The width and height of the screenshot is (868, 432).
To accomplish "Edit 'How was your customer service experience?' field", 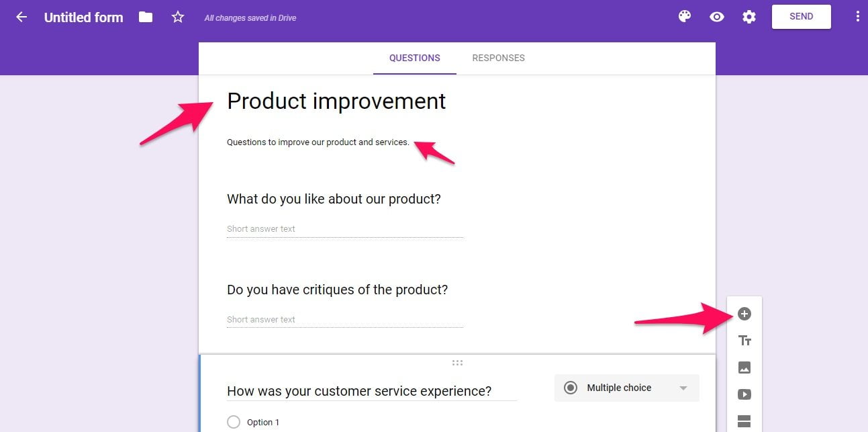I will coord(372,391).
